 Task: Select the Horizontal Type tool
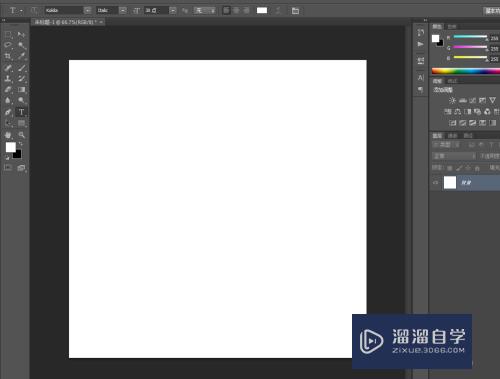21,112
